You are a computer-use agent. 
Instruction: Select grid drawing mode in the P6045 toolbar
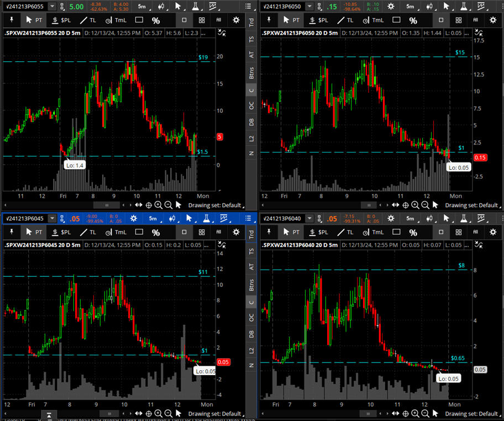pyautogui.click(x=202, y=231)
